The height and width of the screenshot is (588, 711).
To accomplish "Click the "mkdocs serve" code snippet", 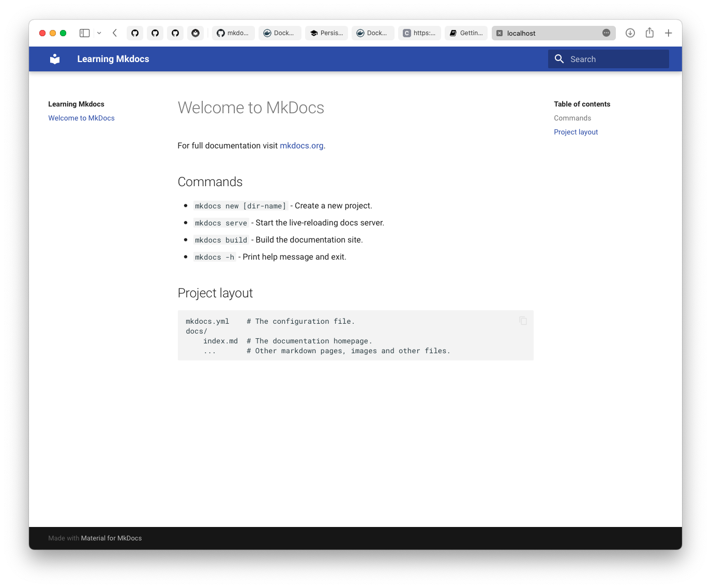I will click(221, 223).
